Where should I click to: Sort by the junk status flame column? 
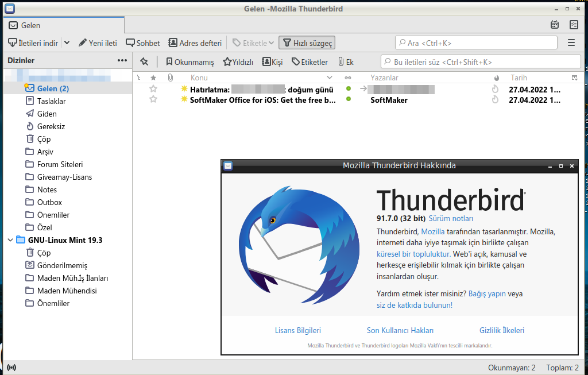click(x=497, y=78)
